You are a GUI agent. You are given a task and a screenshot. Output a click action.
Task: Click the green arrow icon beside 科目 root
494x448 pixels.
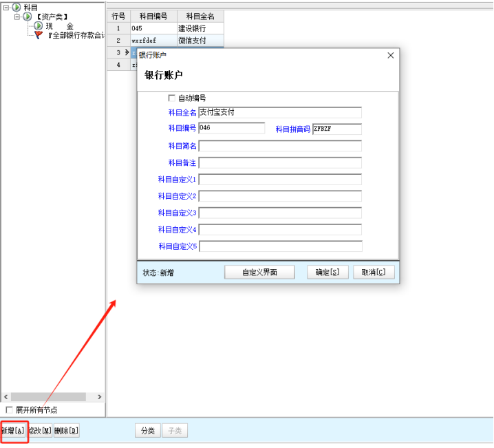pyautogui.click(x=17, y=7)
